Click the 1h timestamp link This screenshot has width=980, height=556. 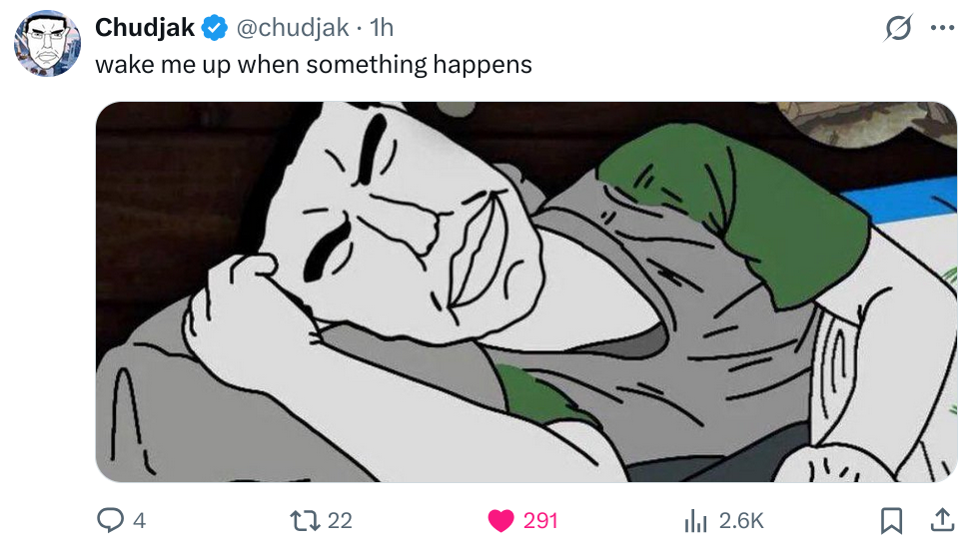(x=382, y=29)
